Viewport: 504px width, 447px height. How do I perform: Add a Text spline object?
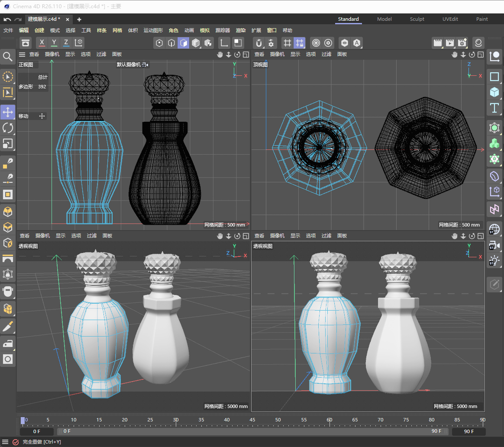tap(494, 107)
